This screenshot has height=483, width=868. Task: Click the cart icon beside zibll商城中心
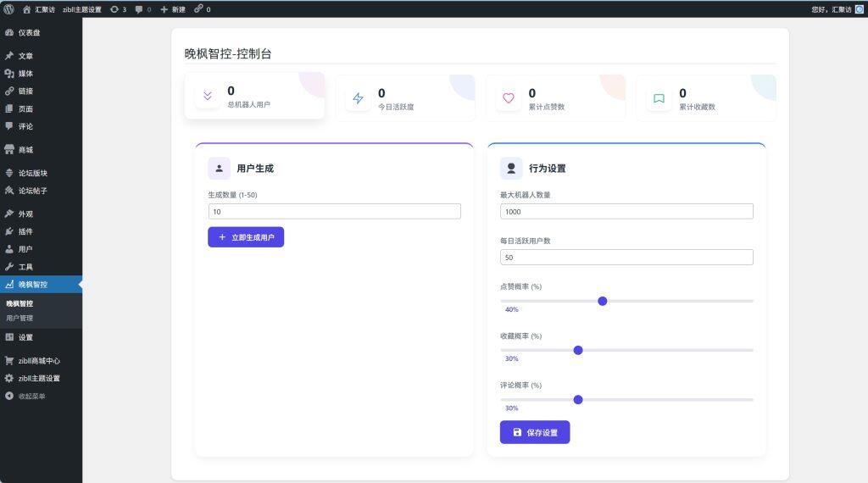(8, 361)
